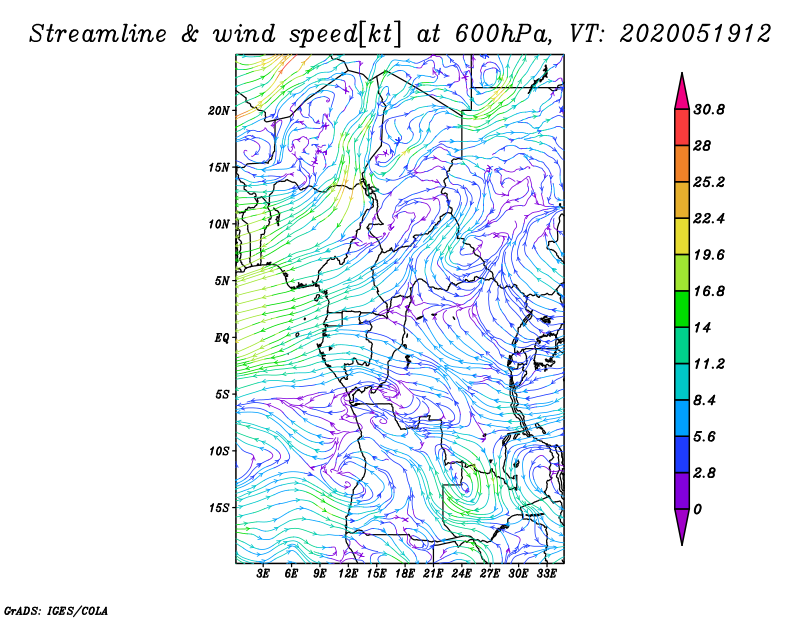
Task: Click the 10N latitude tick label
Action: 219,224
